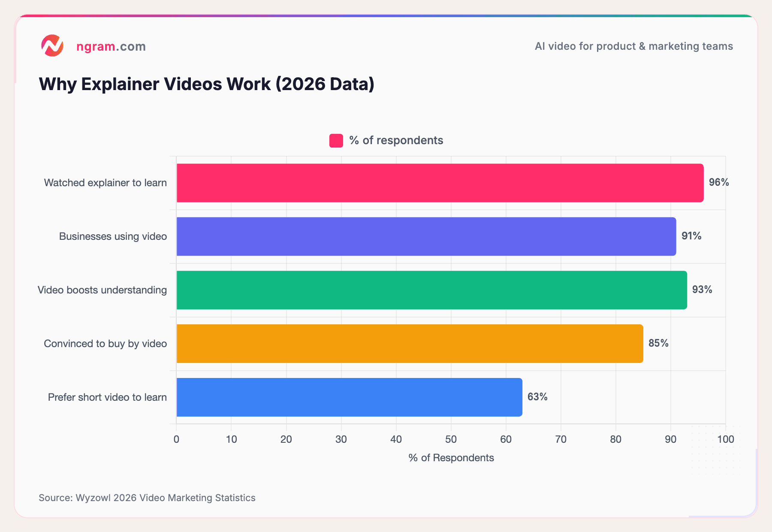
Task: Click the pink legend color swatch
Action: [335, 140]
